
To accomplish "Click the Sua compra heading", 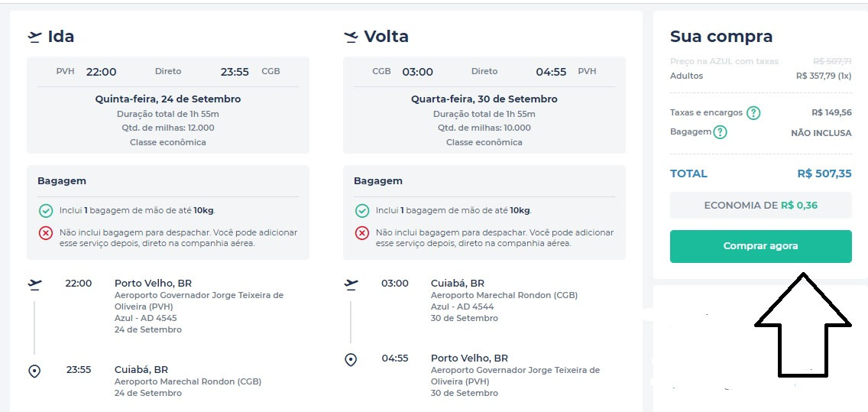I will (721, 37).
